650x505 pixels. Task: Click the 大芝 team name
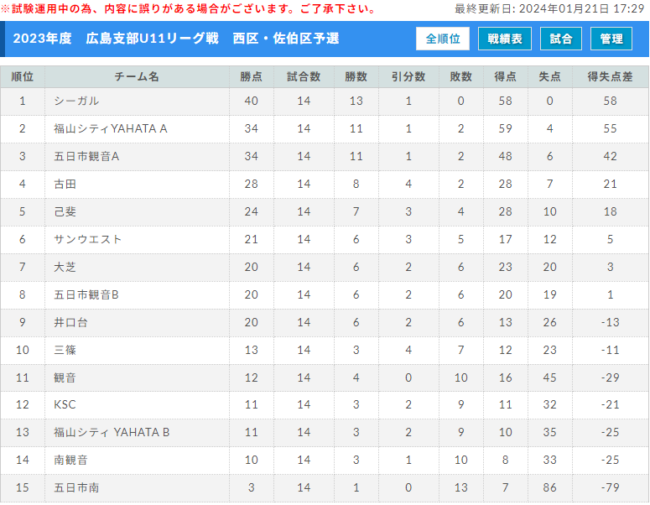pos(65,267)
